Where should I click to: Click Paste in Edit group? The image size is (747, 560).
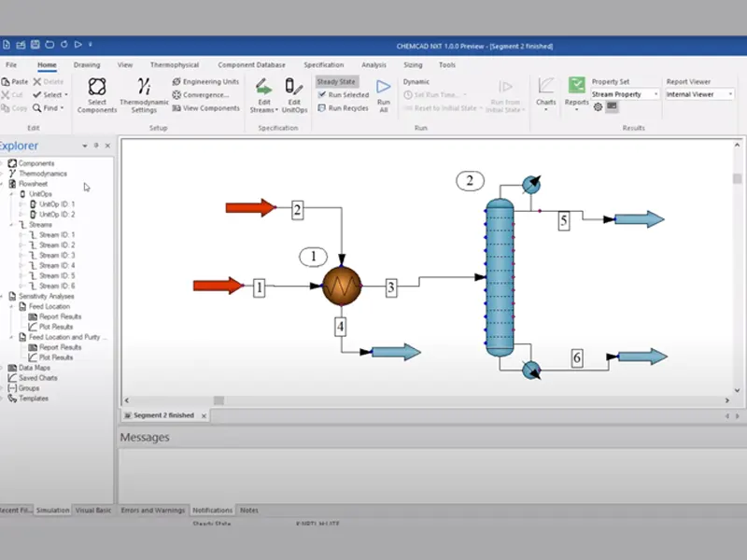[x=15, y=82]
